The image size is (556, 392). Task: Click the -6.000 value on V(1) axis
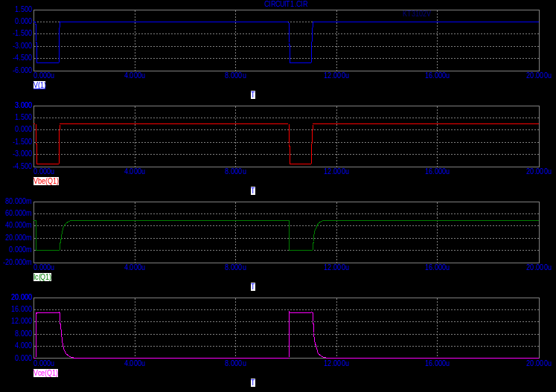coord(22,70)
